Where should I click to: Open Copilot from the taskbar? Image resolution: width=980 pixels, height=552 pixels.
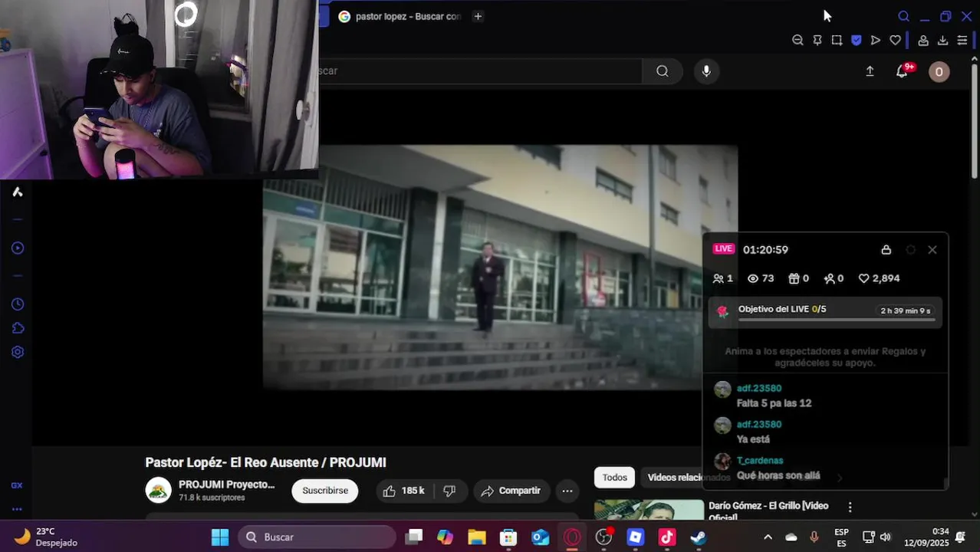coord(446,537)
